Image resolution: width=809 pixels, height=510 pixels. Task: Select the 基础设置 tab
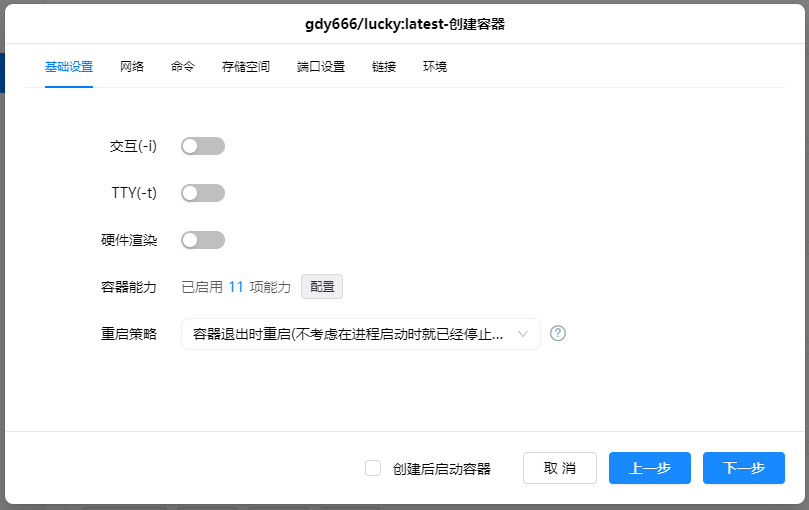[69, 67]
